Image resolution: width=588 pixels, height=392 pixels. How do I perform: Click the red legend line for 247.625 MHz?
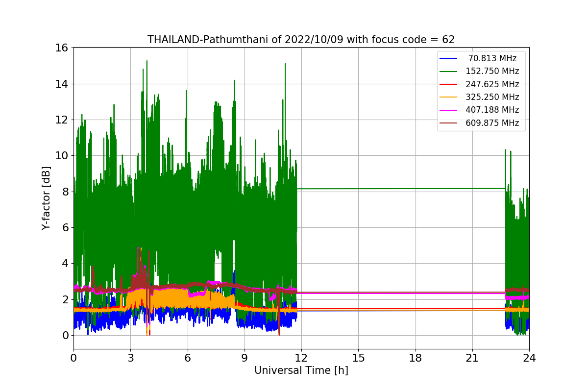coord(449,84)
